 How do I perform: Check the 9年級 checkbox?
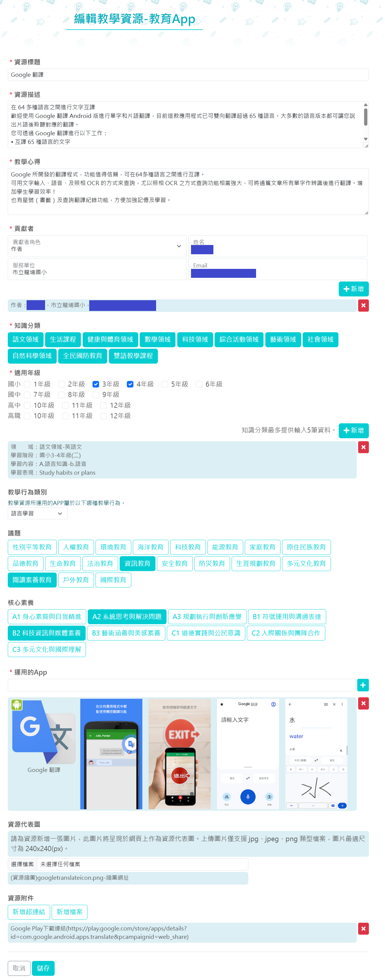click(x=96, y=395)
